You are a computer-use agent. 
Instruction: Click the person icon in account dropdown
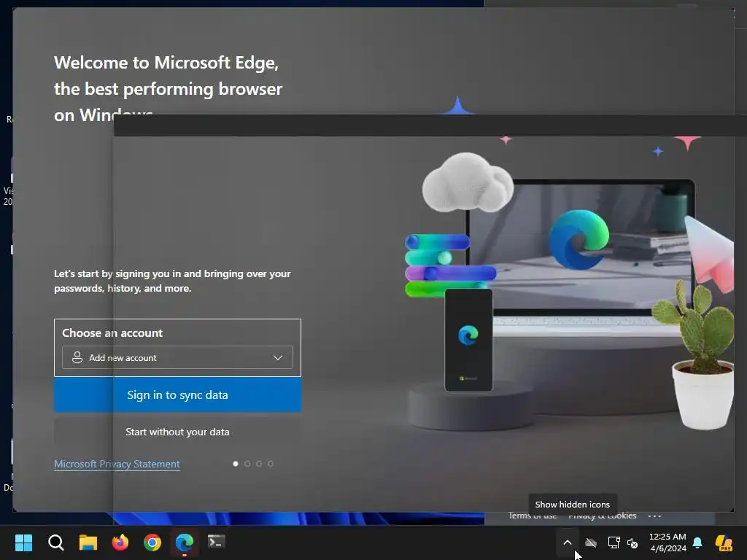click(x=77, y=357)
